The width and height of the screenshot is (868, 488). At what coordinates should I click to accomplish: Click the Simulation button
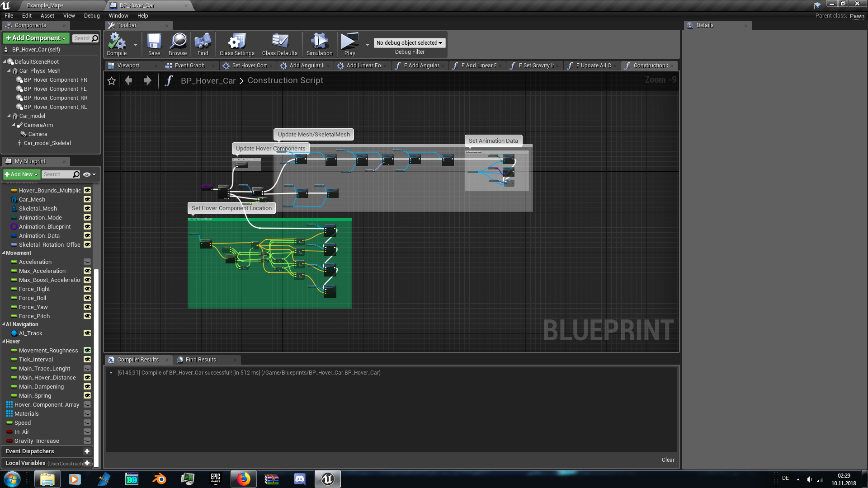pyautogui.click(x=319, y=44)
